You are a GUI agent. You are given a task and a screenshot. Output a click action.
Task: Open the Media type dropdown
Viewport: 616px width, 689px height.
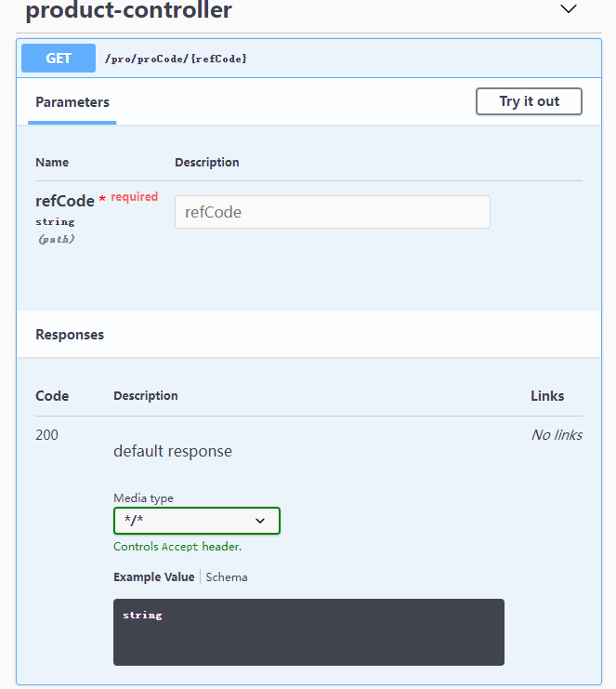(x=196, y=521)
